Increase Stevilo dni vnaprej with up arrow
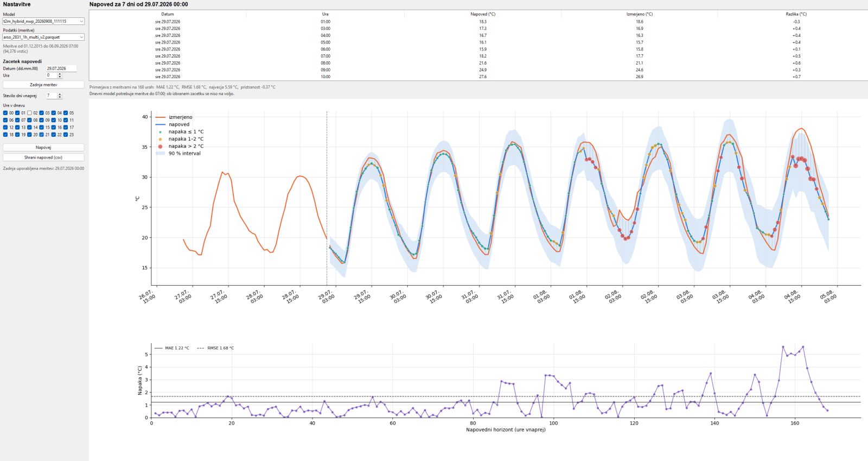The image size is (868, 461). (60, 94)
